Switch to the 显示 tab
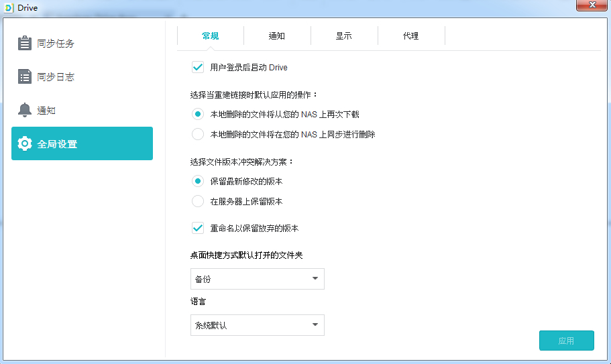The height and width of the screenshot is (364, 611). (344, 36)
